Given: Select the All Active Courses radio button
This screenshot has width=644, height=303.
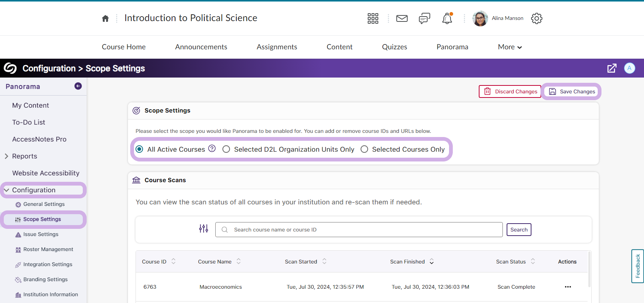Looking at the screenshot, I should (140, 149).
